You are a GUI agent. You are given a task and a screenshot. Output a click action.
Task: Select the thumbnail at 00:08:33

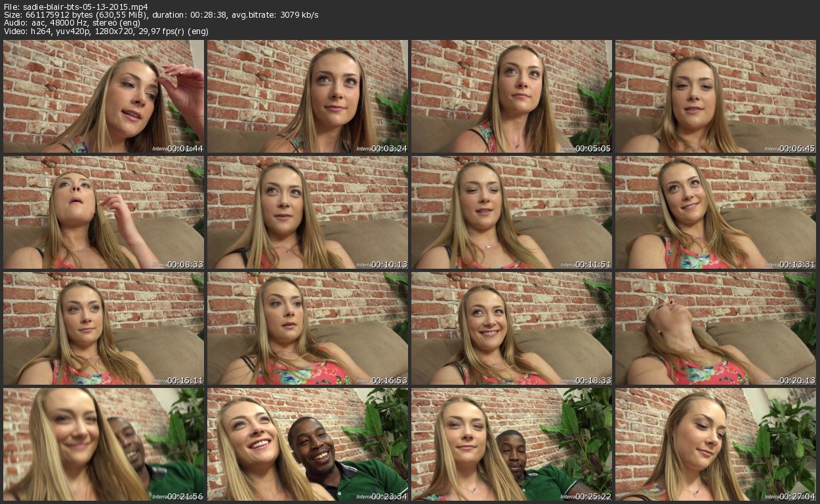tap(104, 212)
